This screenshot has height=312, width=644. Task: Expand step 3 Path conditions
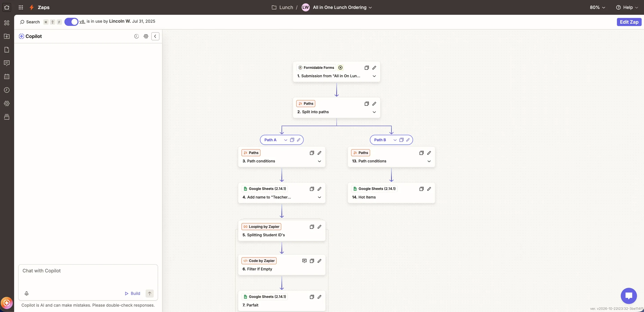point(320,161)
